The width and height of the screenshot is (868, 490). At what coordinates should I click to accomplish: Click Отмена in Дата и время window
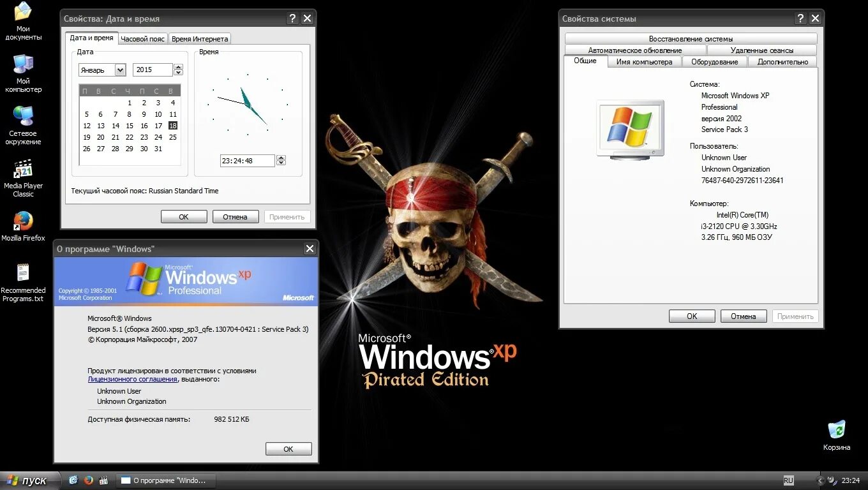coord(235,217)
